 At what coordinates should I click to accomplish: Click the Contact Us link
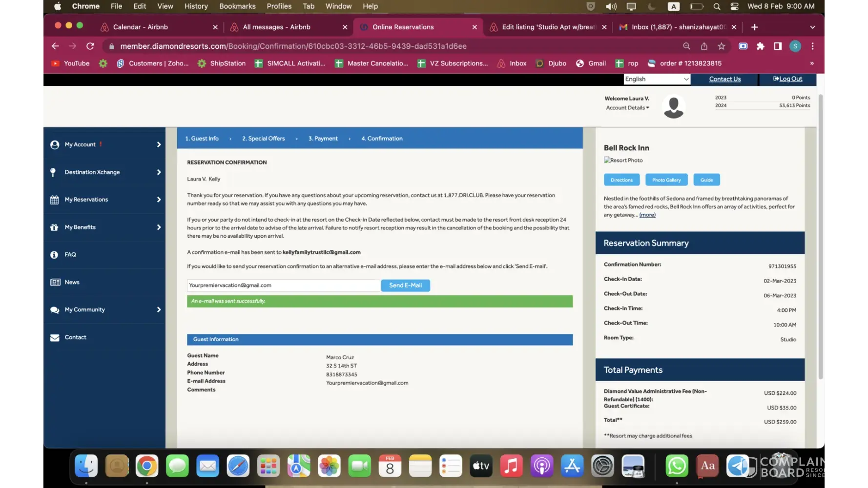724,79
